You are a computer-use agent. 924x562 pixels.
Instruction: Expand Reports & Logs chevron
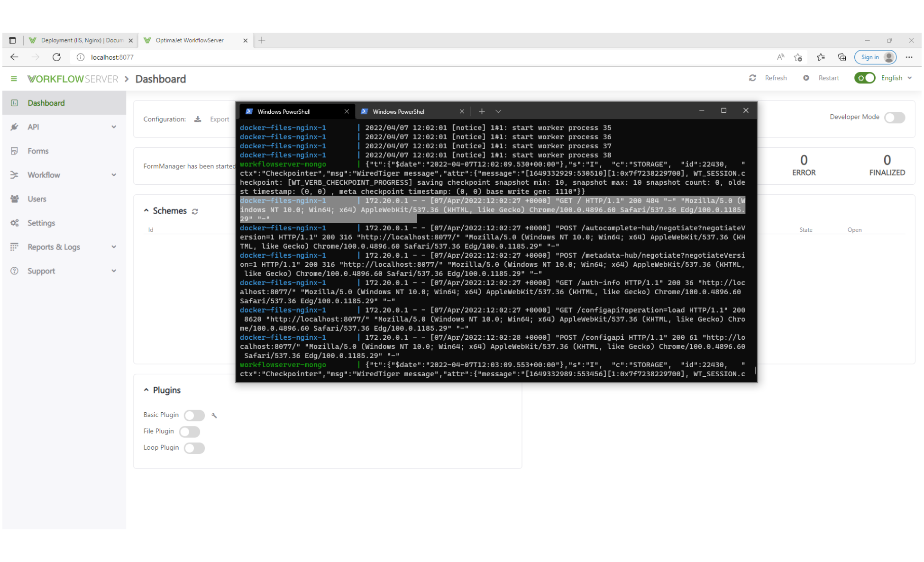pyautogui.click(x=114, y=247)
